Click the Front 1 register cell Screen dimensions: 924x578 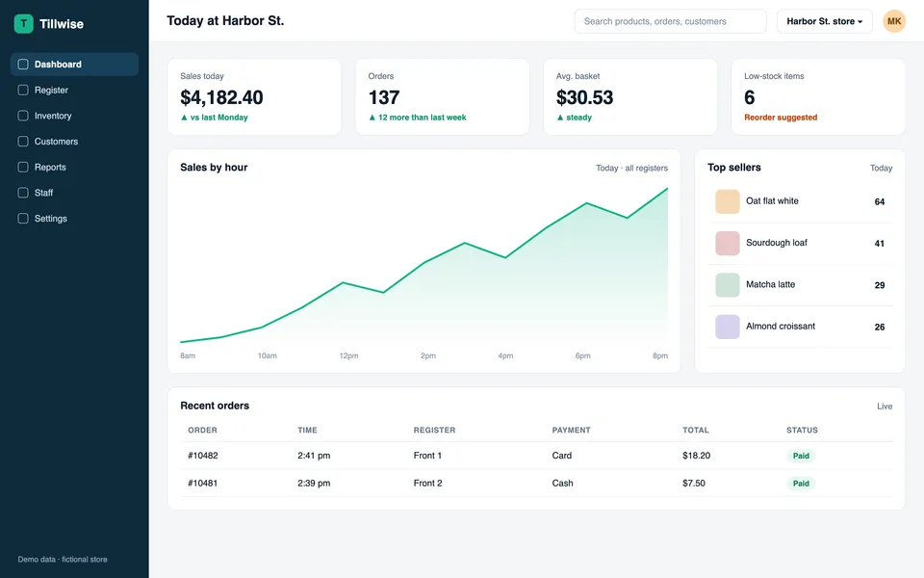pyautogui.click(x=427, y=456)
